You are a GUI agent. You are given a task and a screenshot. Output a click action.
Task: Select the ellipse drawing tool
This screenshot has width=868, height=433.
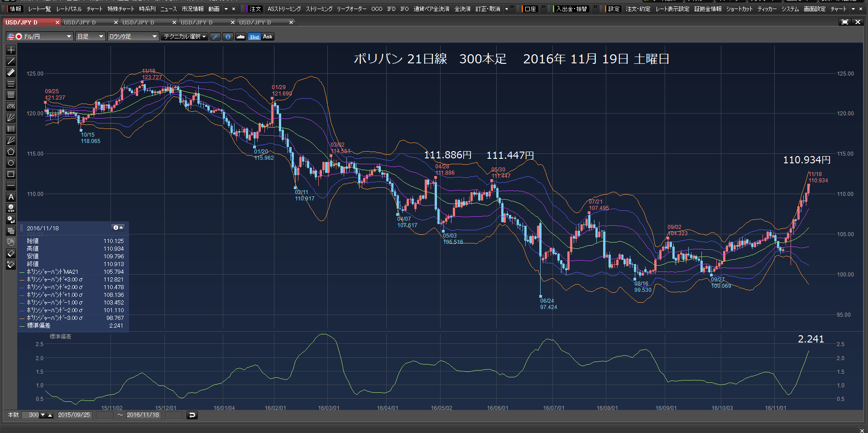pos(11,163)
